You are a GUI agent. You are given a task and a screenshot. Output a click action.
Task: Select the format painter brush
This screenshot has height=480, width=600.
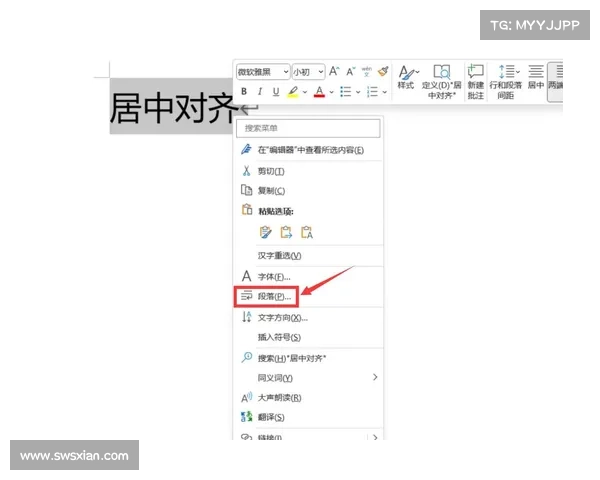(x=383, y=71)
